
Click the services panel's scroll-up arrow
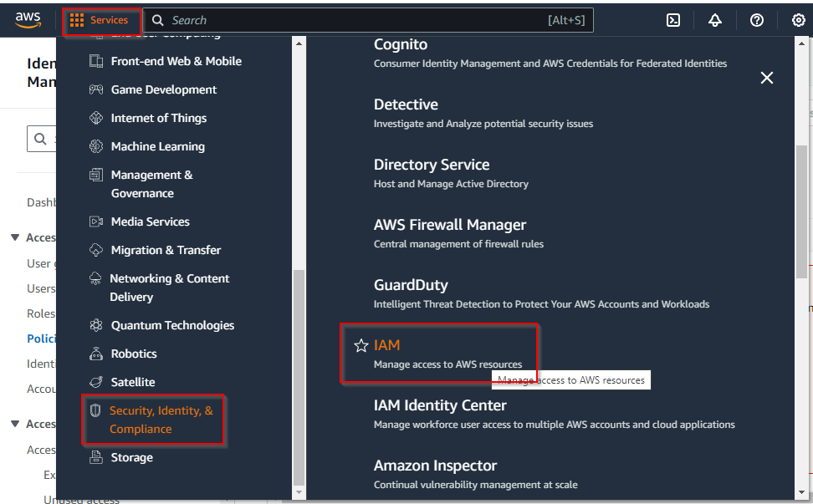point(801,43)
